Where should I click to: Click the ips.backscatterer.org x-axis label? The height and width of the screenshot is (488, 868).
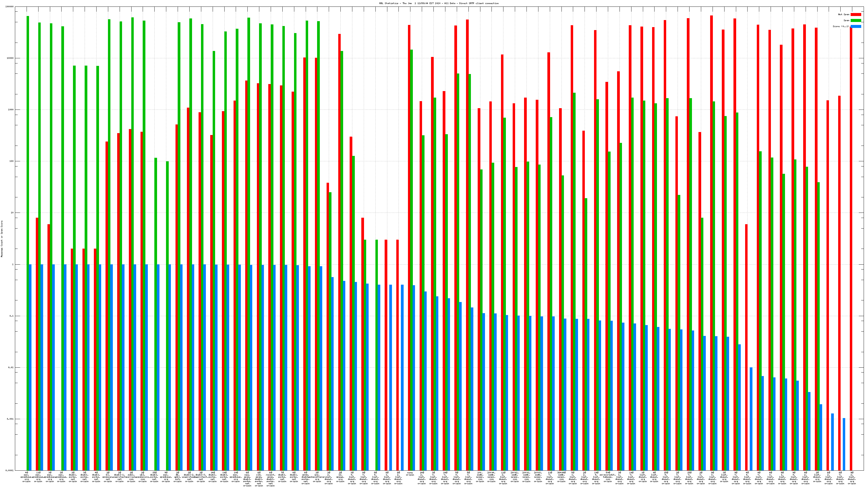[x=317, y=477]
